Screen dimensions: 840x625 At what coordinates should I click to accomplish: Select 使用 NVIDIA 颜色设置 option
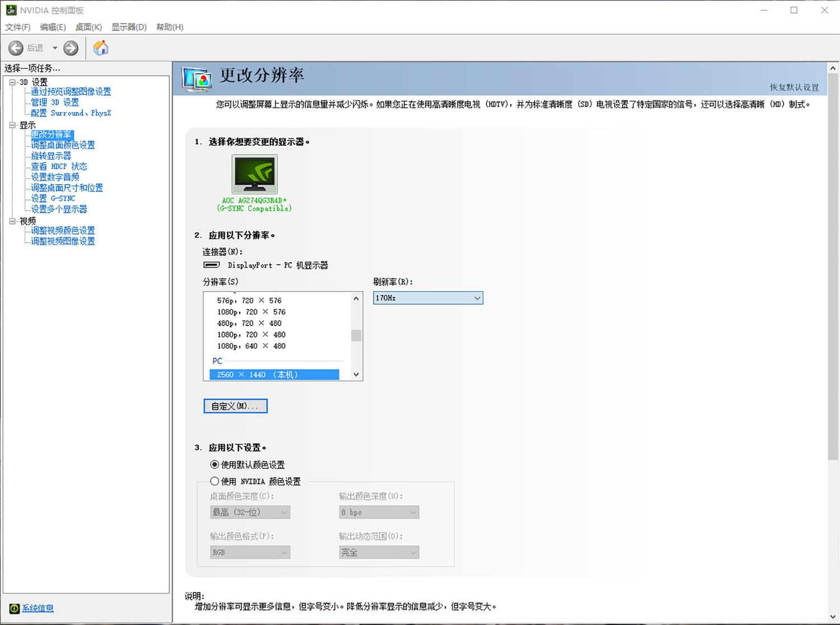coord(214,481)
